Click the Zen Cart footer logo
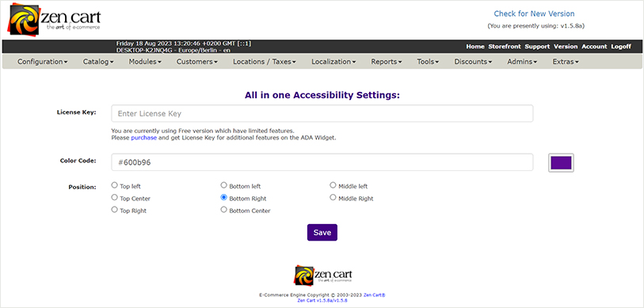 (322, 275)
